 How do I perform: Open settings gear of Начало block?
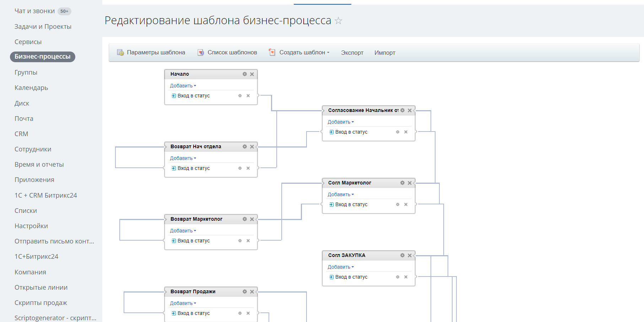tap(245, 74)
